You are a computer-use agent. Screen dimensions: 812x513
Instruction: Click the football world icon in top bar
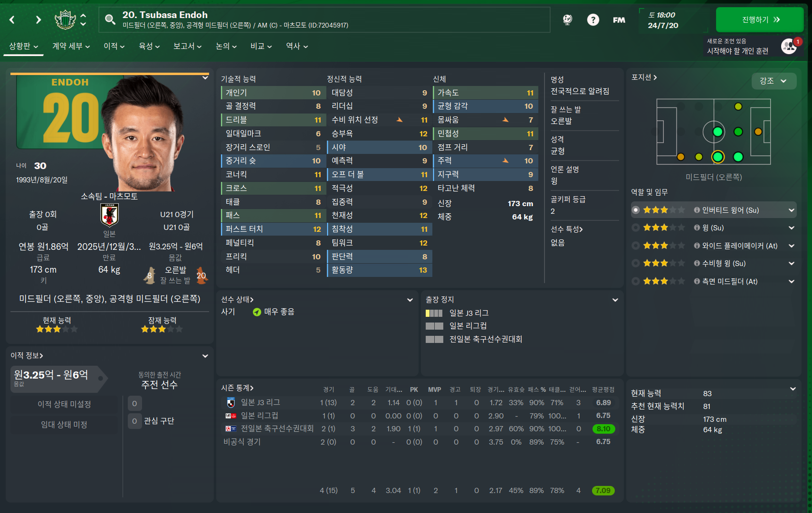coord(567,19)
